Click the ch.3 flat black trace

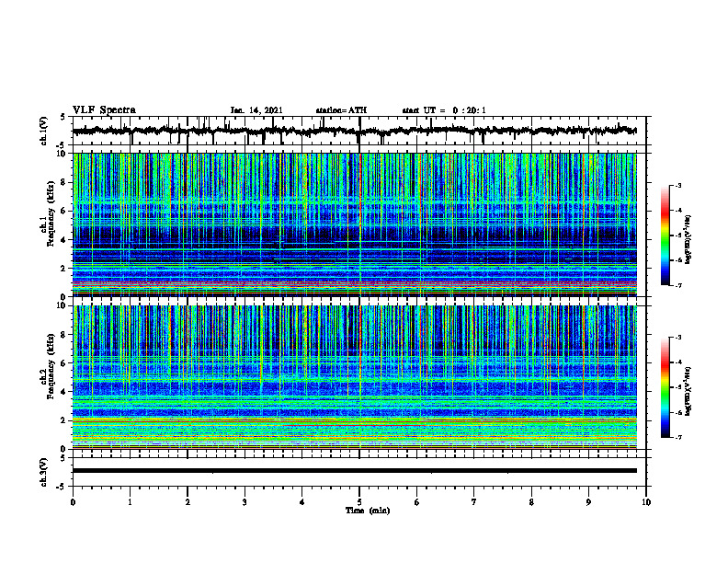coord(354,471)
